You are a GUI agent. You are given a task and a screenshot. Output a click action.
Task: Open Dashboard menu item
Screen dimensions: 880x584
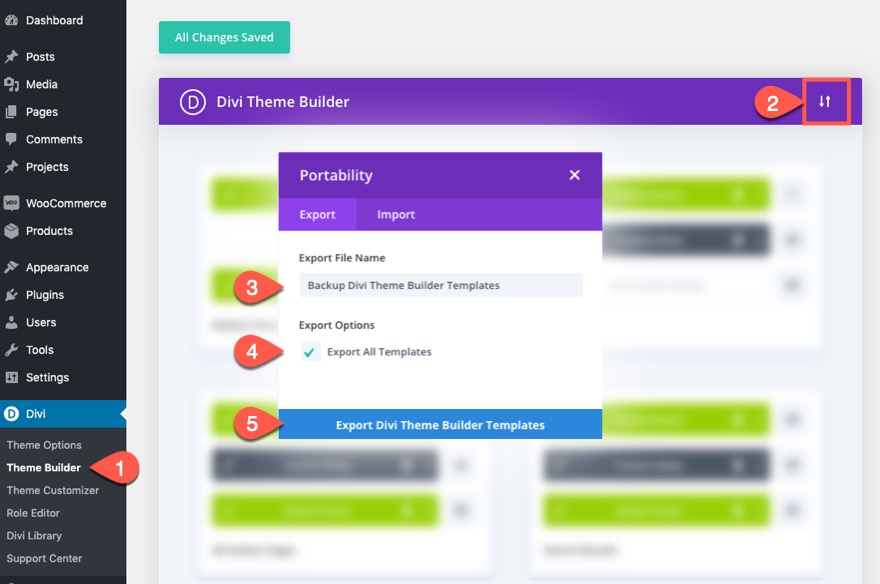tap(54, 20)
